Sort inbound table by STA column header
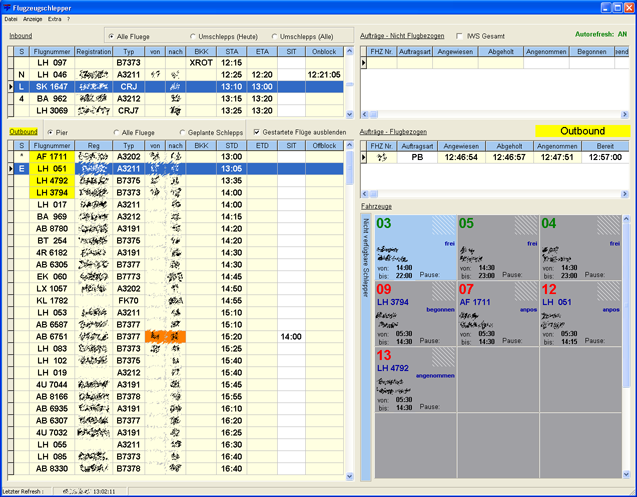The image size is (637, 497). pos(232,52)
